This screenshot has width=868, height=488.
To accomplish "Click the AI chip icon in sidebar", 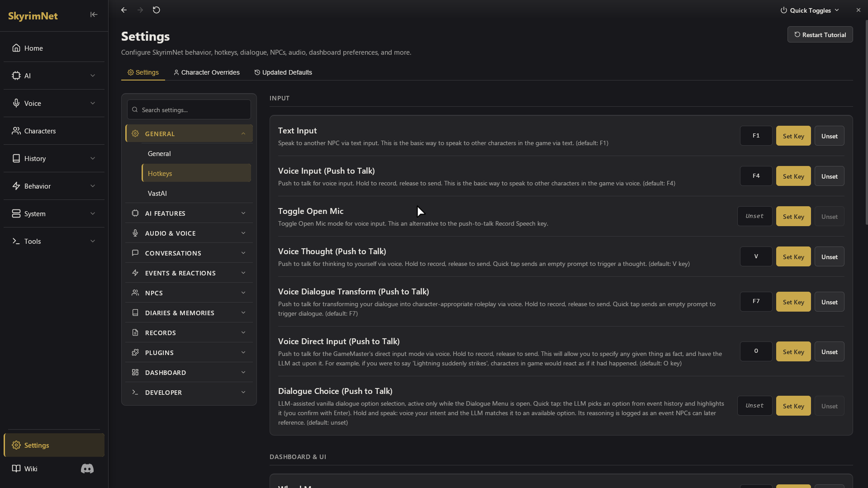I will pyautogui.click(x=16, y=76).
